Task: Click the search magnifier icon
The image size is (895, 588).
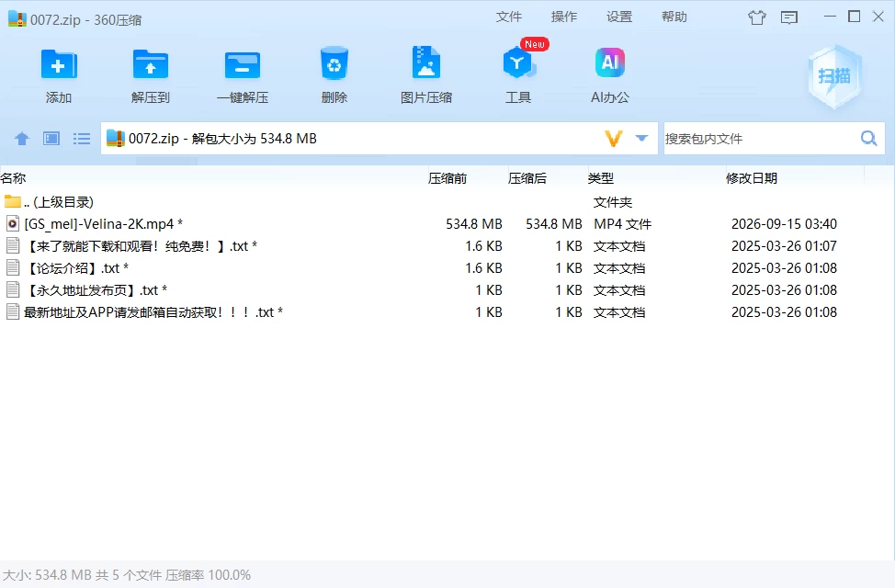Action: pos(868,138)
